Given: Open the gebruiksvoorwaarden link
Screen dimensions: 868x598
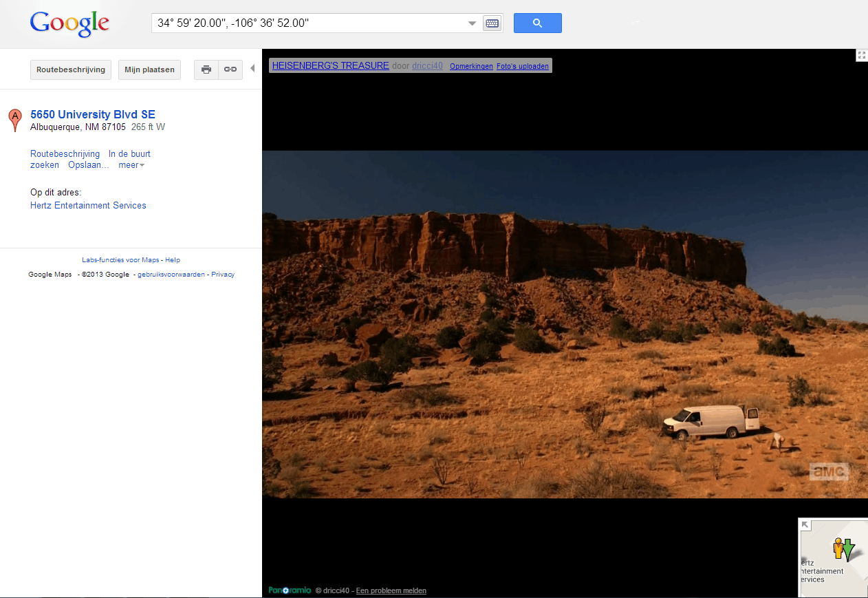Looking at the screenshot, I should pos(171,274).
